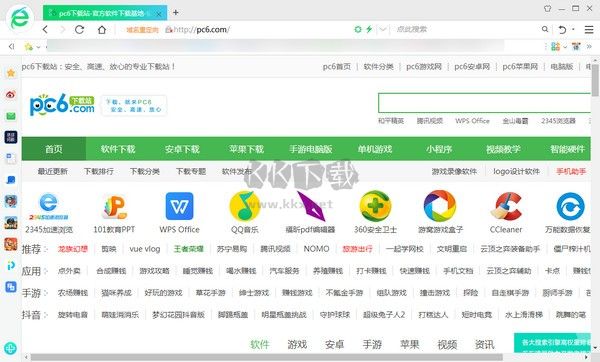Open the hamburger main menu icon
600x362 pixels.
click(589, 29)
